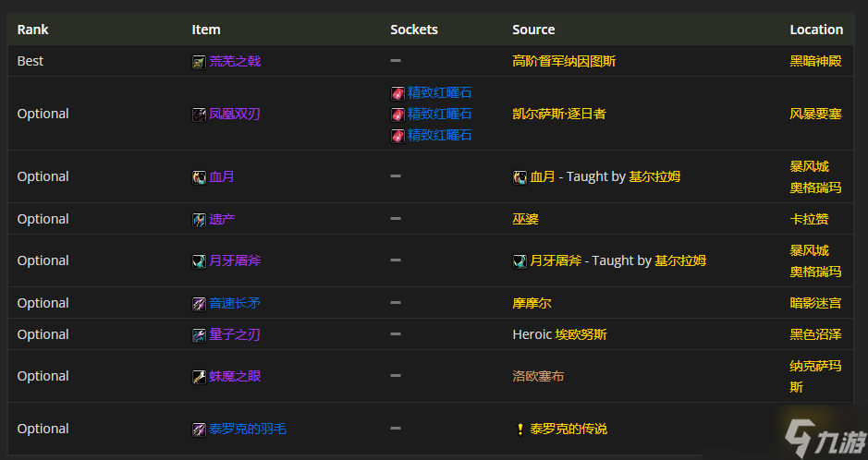
Task: Open the 血月 recipe link in Source column
Action: (x=543, y=177)
